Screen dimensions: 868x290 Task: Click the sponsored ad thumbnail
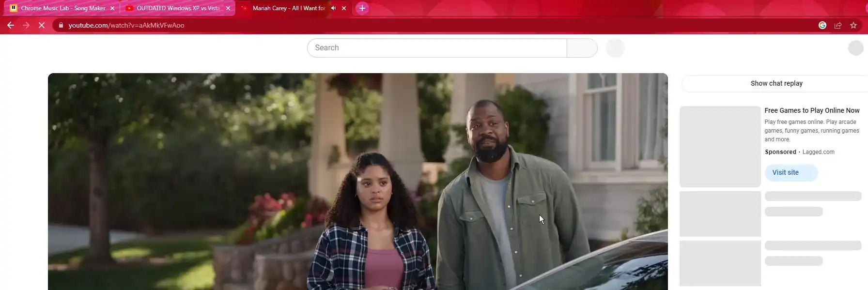tap(720, 146)
